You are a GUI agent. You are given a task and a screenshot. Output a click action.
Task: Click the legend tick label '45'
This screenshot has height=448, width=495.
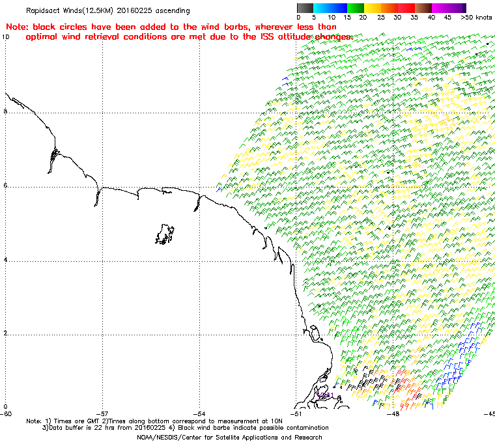coord(447,18)
